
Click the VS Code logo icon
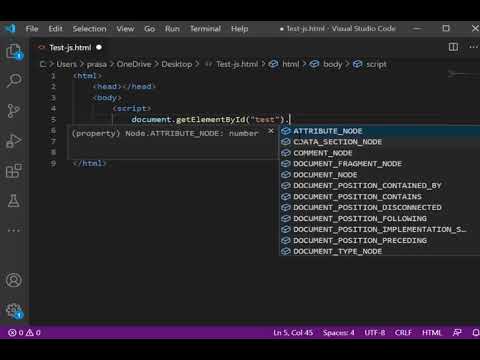point(10,29)
